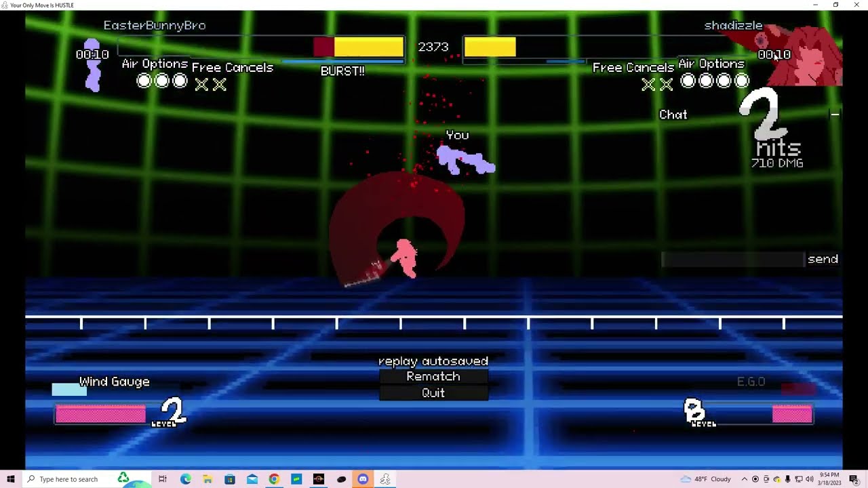Screen dimensions: 868x488
Task: Click the BURST!! label
Action: (x=342, y=71)
